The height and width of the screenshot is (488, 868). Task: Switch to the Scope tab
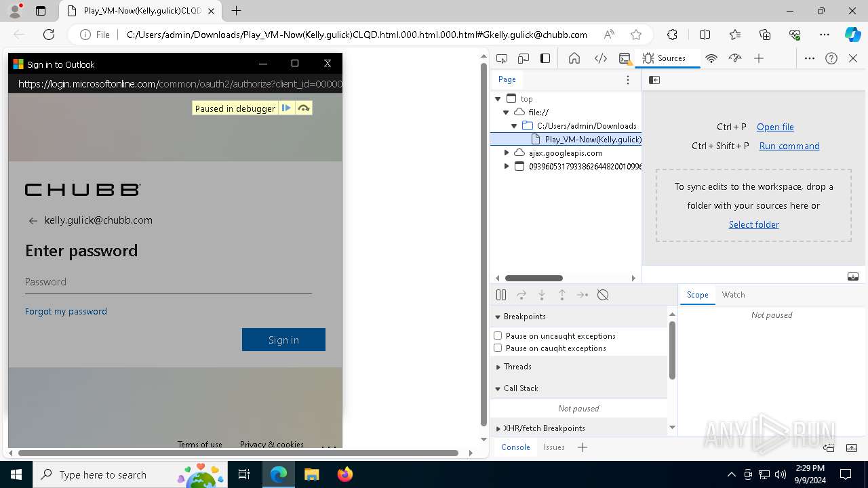(x=697, y=295)
